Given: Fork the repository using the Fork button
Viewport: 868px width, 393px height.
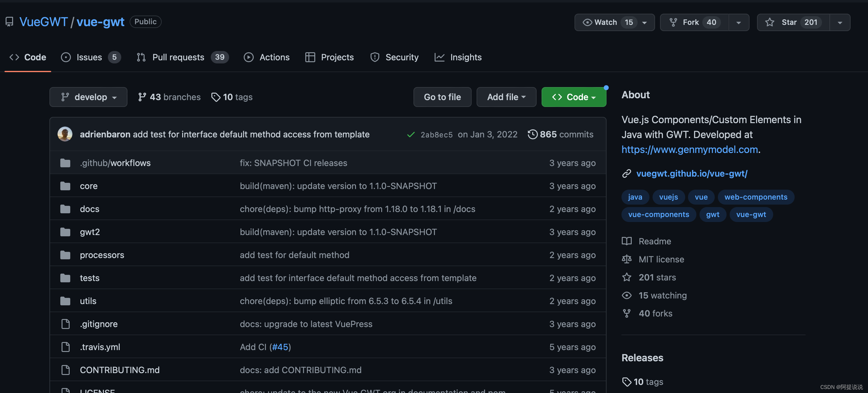Looking at the screenshot, I should (x=694, y=22).
